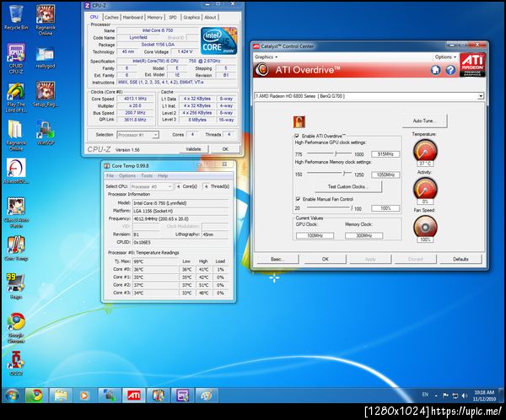Viewport: 506px width, 420px height.
Task: Open the CPUID CPU-Z desktop shortcut
Action: click(16, 59)
